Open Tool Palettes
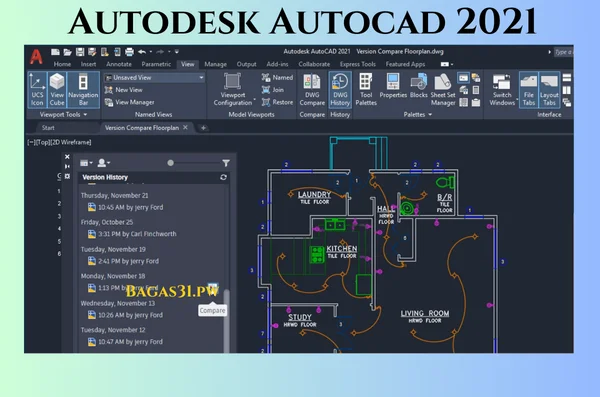Viewport: 600px width, 397px height. point(366,90)
